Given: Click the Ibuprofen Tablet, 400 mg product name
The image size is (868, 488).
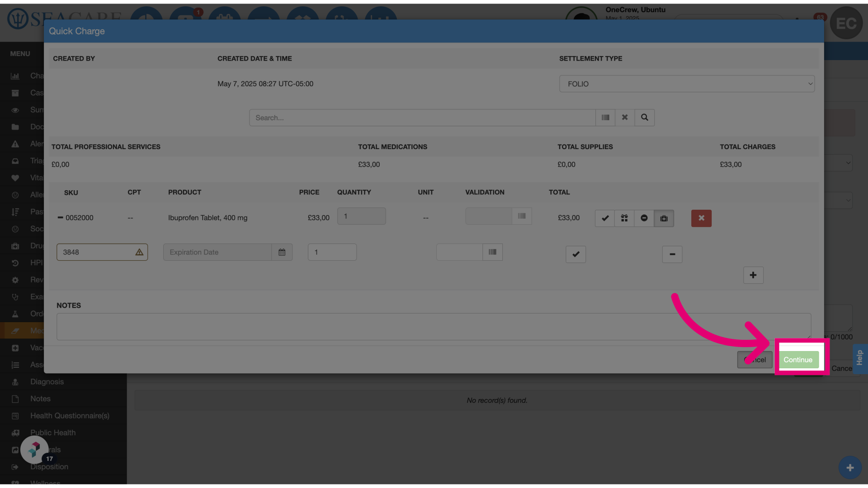Looking at the screenshot, I should (208, 218).
